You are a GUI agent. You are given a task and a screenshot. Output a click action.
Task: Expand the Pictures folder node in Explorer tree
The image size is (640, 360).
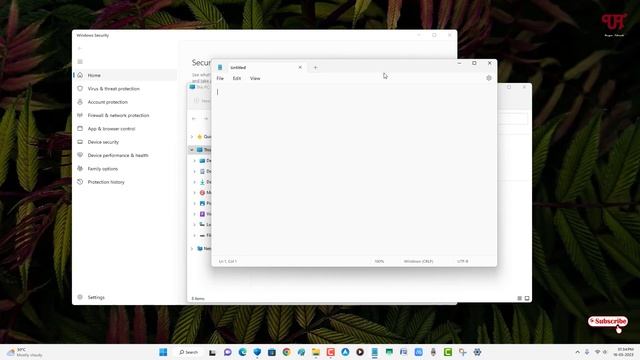(x=195, y=203)
